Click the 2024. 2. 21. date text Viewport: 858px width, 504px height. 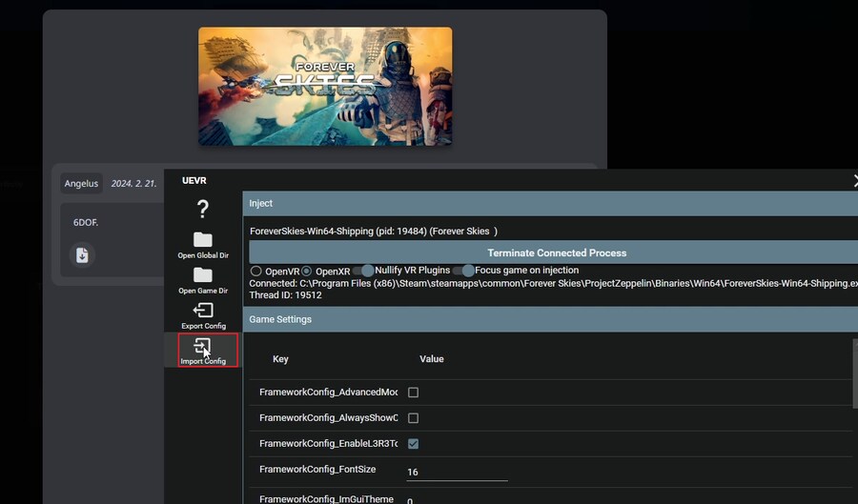coord(133,184)
